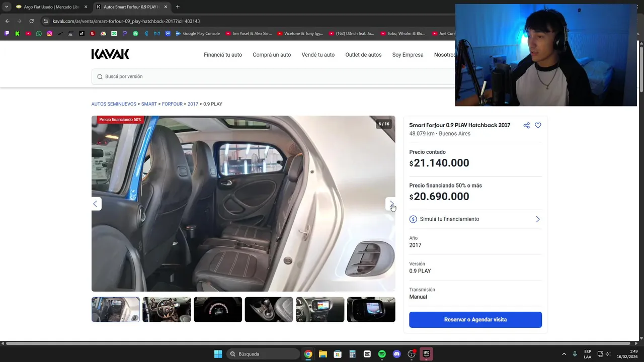
Task: Open WhatsApp bookmark icon
Action: [x=39, y=34]
